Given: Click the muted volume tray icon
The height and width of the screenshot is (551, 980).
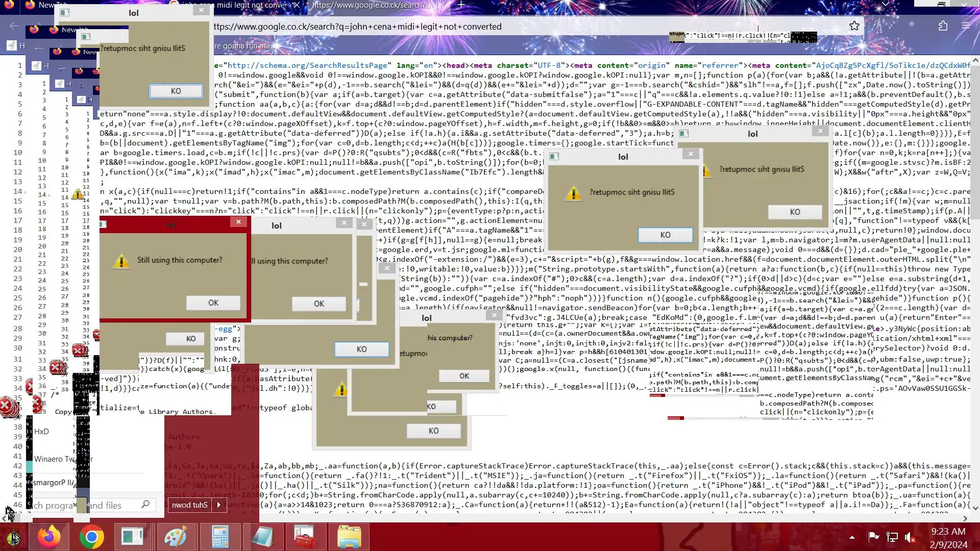Looking at the screenshot, I should coord(910,537).
